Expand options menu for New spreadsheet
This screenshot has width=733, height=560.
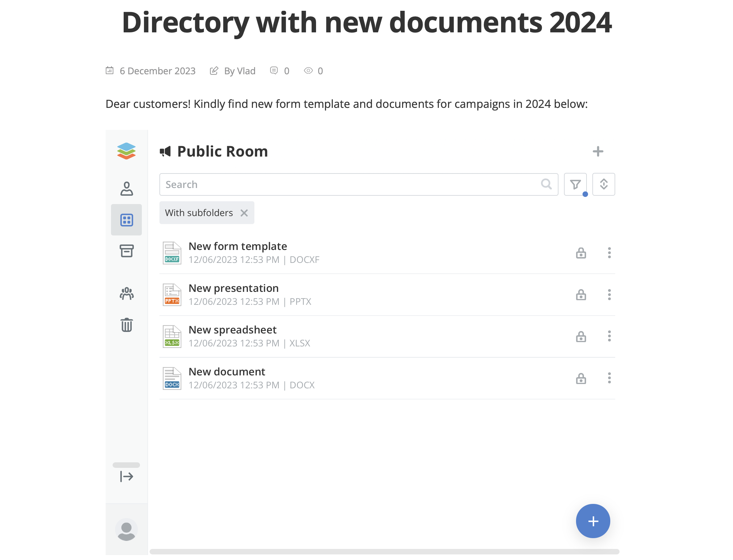(609, 336)
